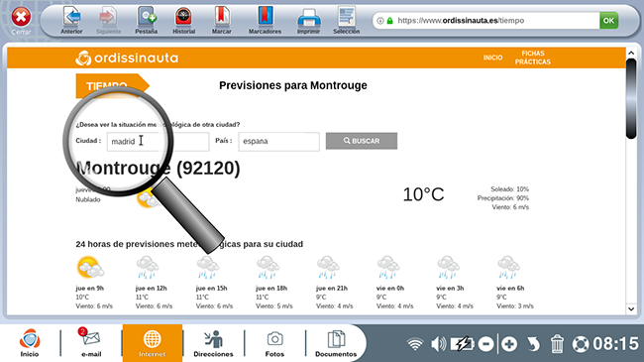Click the 10°C current temperature

click(x=423, y=194)
